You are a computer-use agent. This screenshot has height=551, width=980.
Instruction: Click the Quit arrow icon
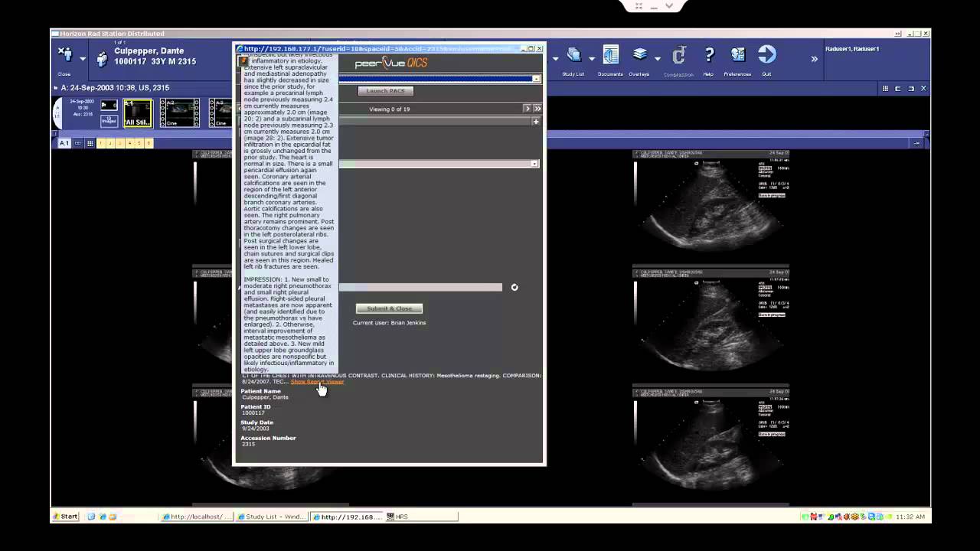click(x=766, y=54)
